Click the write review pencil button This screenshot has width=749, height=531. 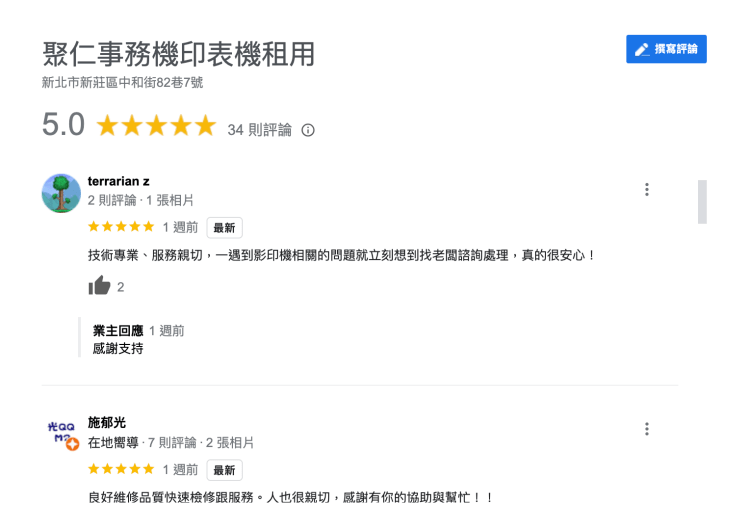(x=666, y=49)
